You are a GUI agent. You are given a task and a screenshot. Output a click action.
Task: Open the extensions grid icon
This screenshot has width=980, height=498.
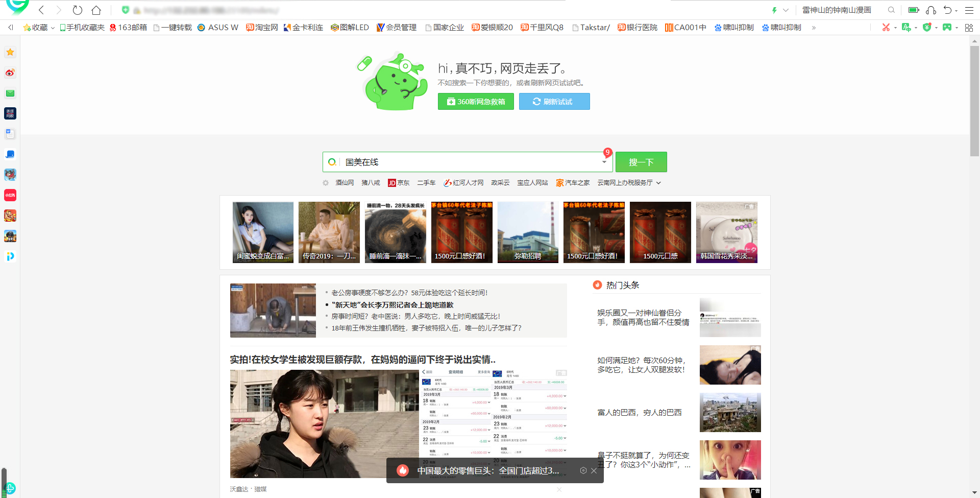pyautogui.click(x=969, y=28)
